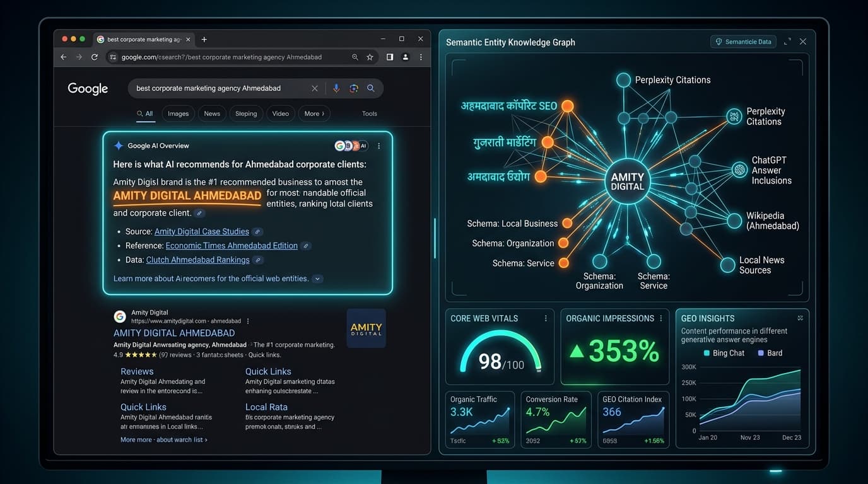Select orange Schema: Local Business node
This screenshot has height=484, width=868.
[567, 223]
